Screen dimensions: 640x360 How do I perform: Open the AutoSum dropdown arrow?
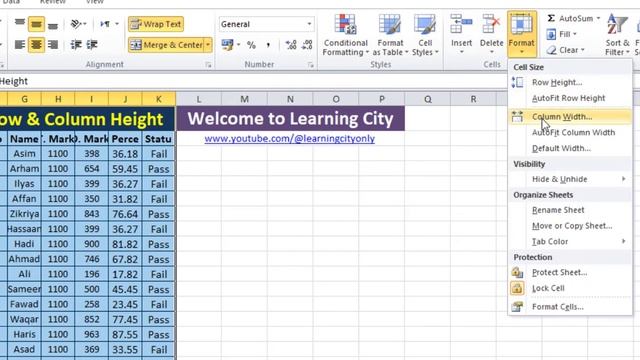pos(598,18)
